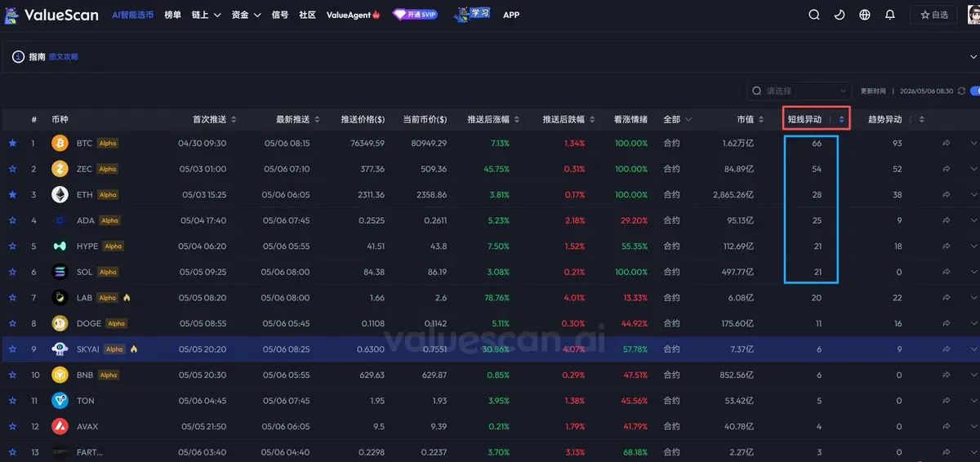The height and width of the screenshot is (462, 980).
Task: Click the 学习 button
Action: [472, 14]
